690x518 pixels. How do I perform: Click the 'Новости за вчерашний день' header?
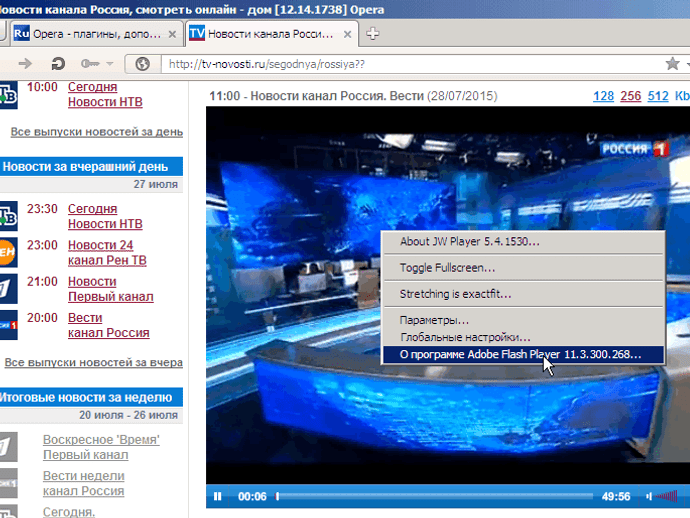click(x=91, y=166)
